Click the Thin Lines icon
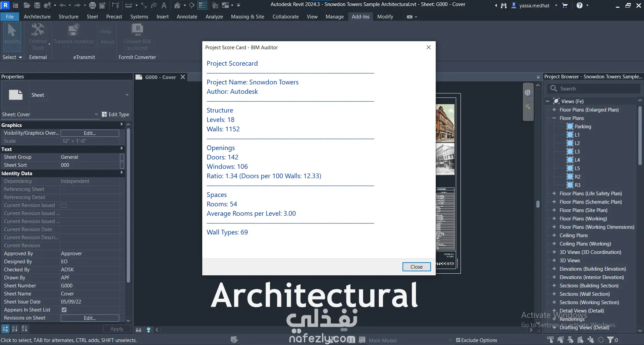The image size is (644, 345). coord(202,5)
